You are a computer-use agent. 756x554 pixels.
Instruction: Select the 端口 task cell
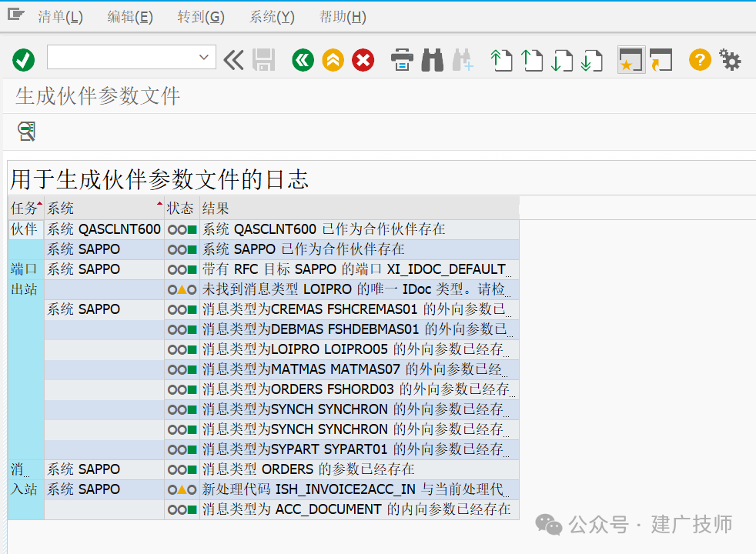26,269
